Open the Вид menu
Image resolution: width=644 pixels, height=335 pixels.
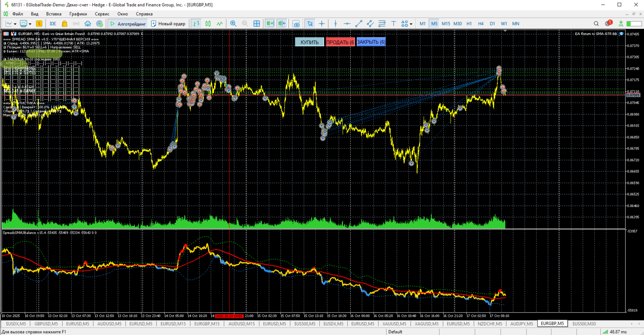tap(35, 14)
